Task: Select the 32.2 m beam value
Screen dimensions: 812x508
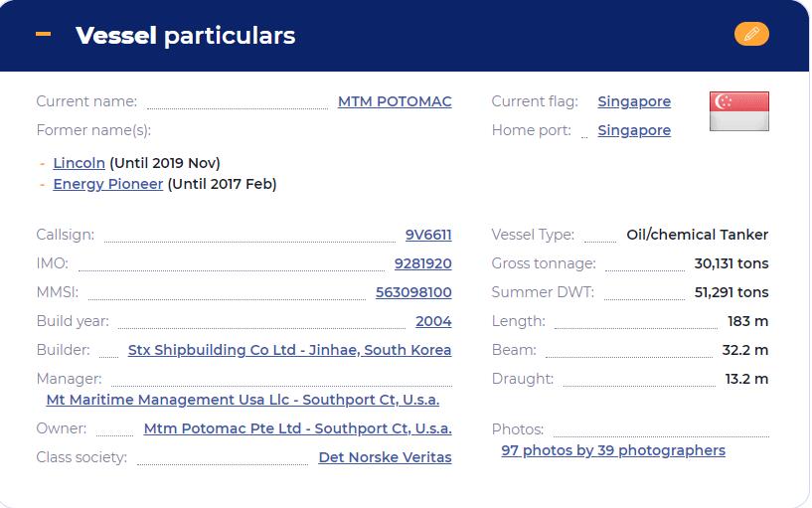Action: [745, 351]
